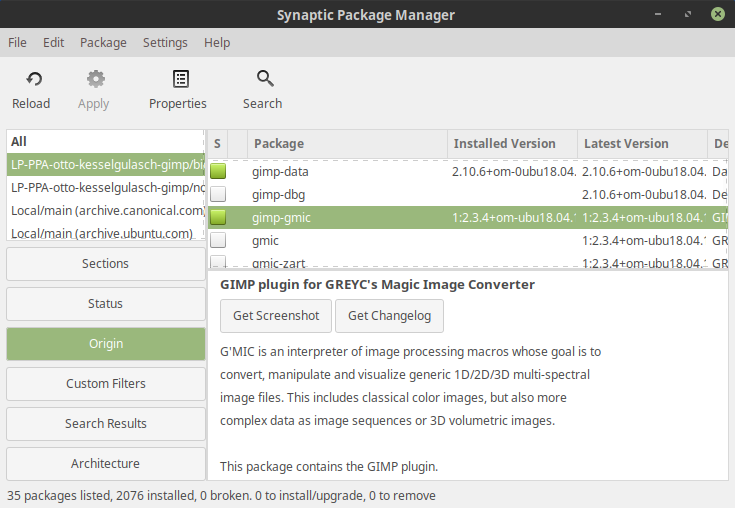Viewport: 735px width, 508px height.
Task: Click the Get Screenshot button
Action: tap(276, 316)
